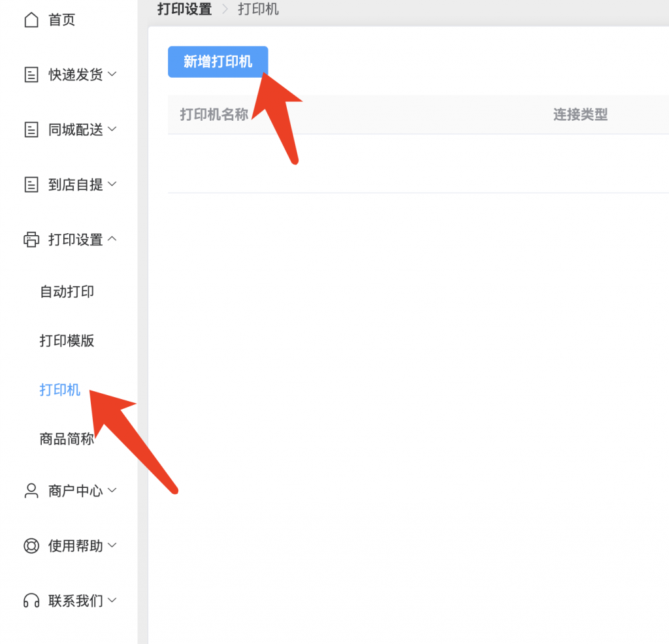
Task: Click 打印设置 in the breadcrumb
Action: pyautogui.click(x=185, y=10)
